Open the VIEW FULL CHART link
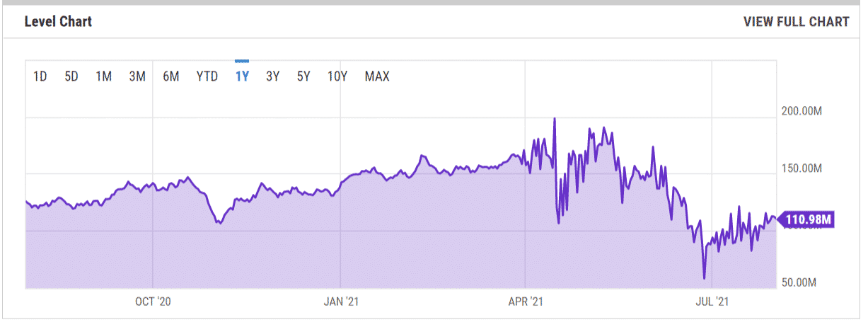 (797, 22)
